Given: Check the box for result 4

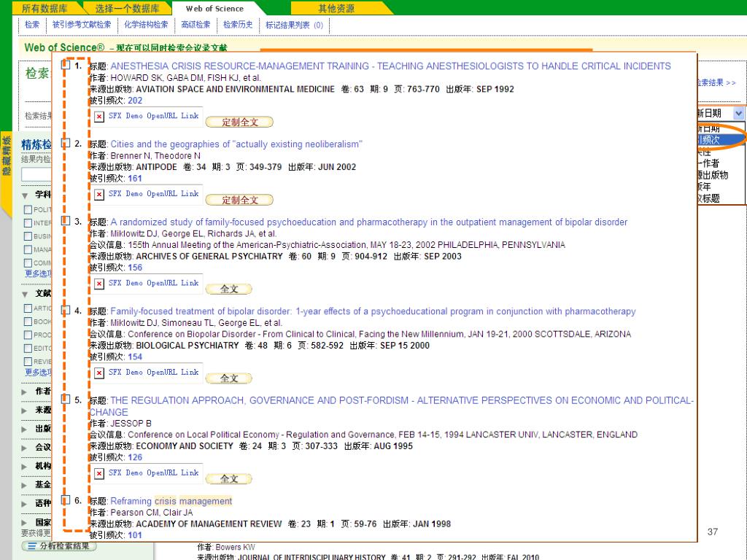Looking at the screenshot, I should coord(66,310).
